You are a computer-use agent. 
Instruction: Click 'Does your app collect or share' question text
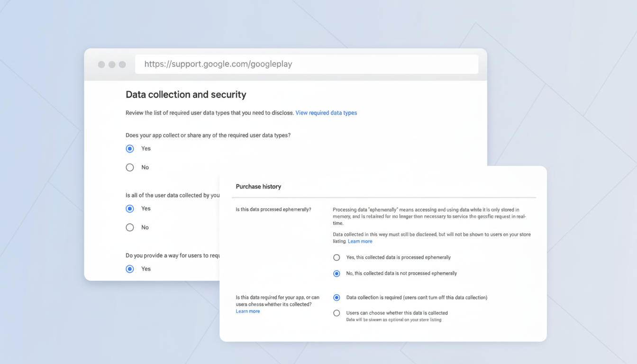point(208,135)
